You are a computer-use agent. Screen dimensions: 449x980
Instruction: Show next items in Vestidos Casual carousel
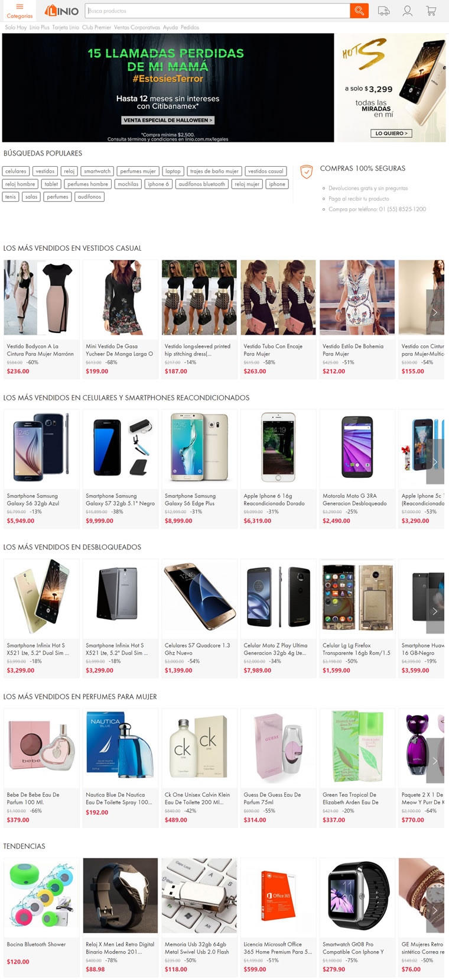435,312
